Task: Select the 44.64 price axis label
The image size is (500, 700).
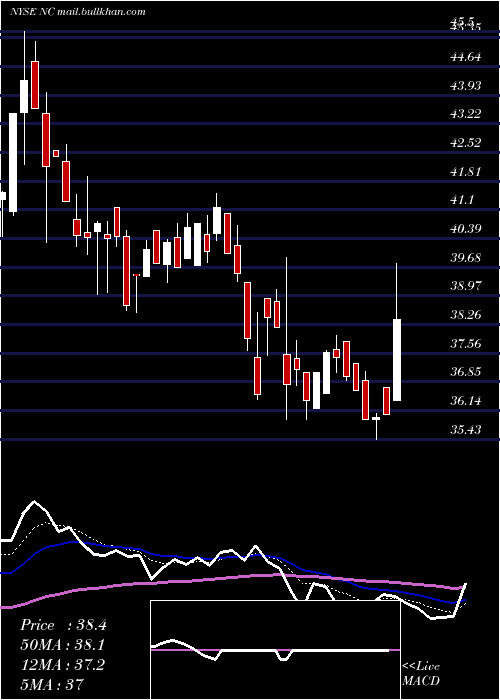Action: (466, 57)
